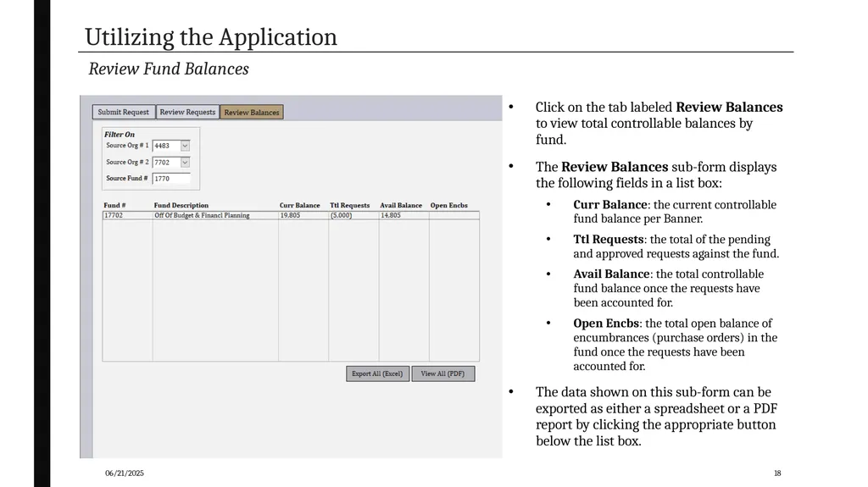Click the Avail Balance column header
This screenshot has height=487, width=868.
point(401,205)
